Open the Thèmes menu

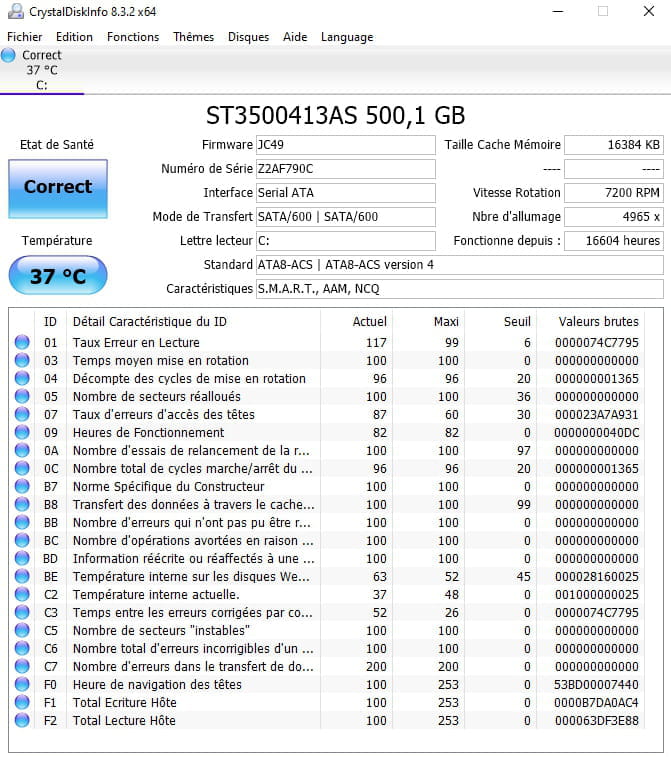pos(193,37)
